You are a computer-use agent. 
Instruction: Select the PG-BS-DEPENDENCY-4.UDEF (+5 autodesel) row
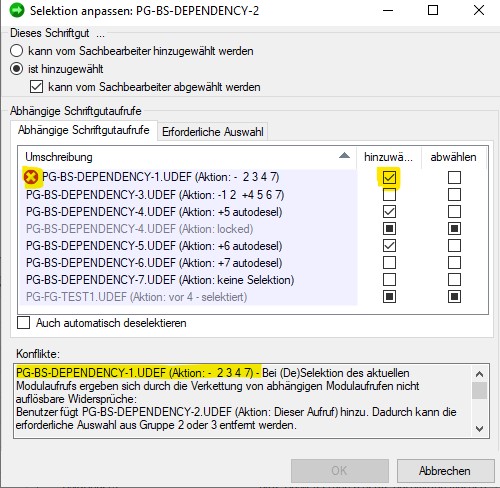click(188, 212)
